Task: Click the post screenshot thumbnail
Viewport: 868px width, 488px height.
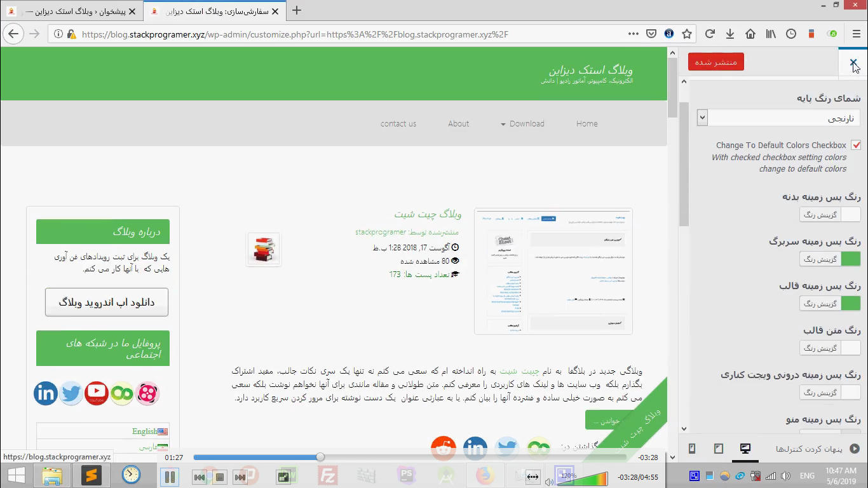Action: pyautogui.click(x=553, y=271)
